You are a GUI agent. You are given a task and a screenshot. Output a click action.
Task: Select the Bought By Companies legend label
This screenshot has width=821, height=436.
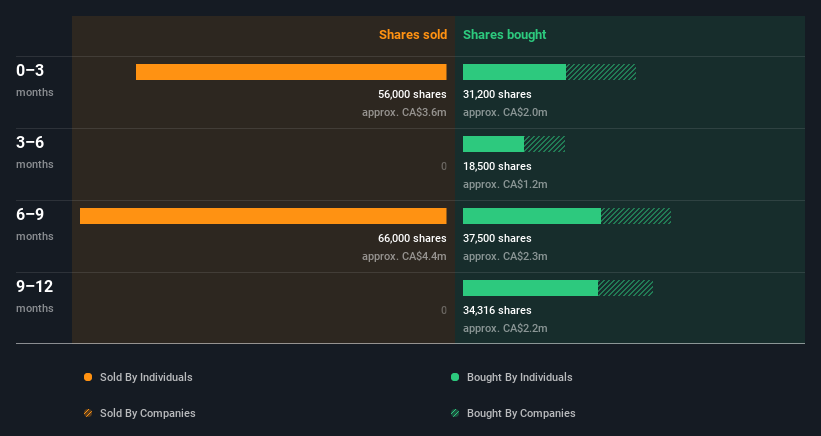pyautogui.click(x=521, y=413)
